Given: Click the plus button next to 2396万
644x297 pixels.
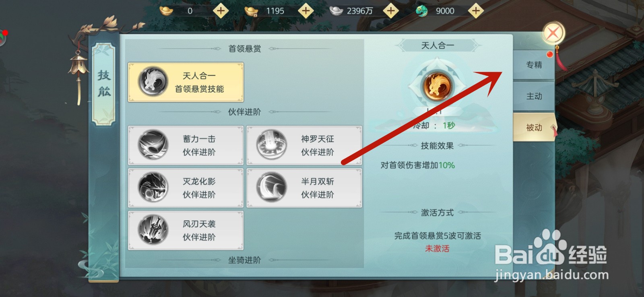Looking at the screenshot, I should pyautogui.click(x=391, y=11).
